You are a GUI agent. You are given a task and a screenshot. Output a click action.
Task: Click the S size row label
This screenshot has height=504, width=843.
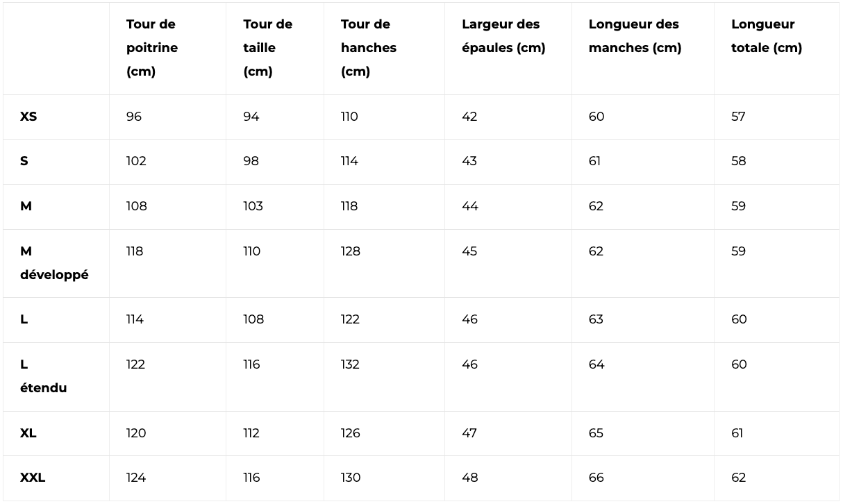coord(24,161)
